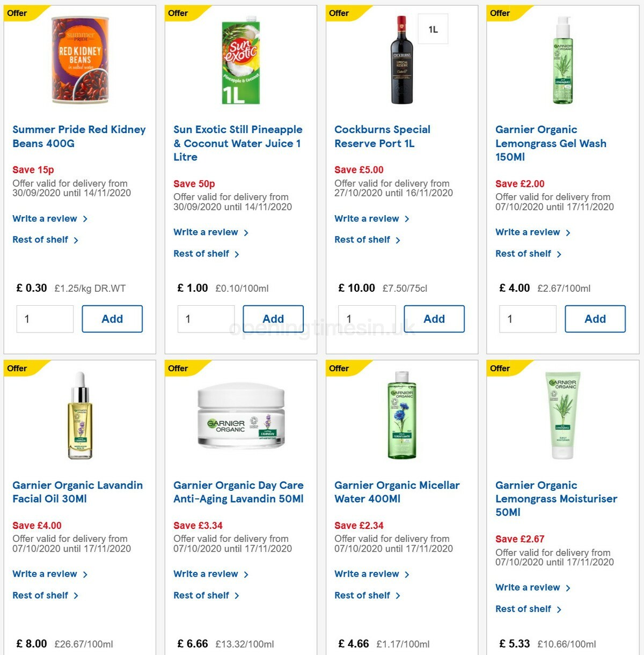This screenshot has height=655, width=644.
Task: Click the Offer badge on Lemongrass Moisturiser
Action: (499, 369)
